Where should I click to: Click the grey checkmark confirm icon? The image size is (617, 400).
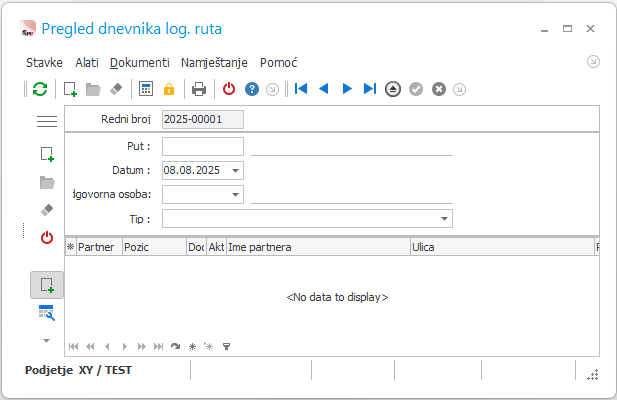416,89
